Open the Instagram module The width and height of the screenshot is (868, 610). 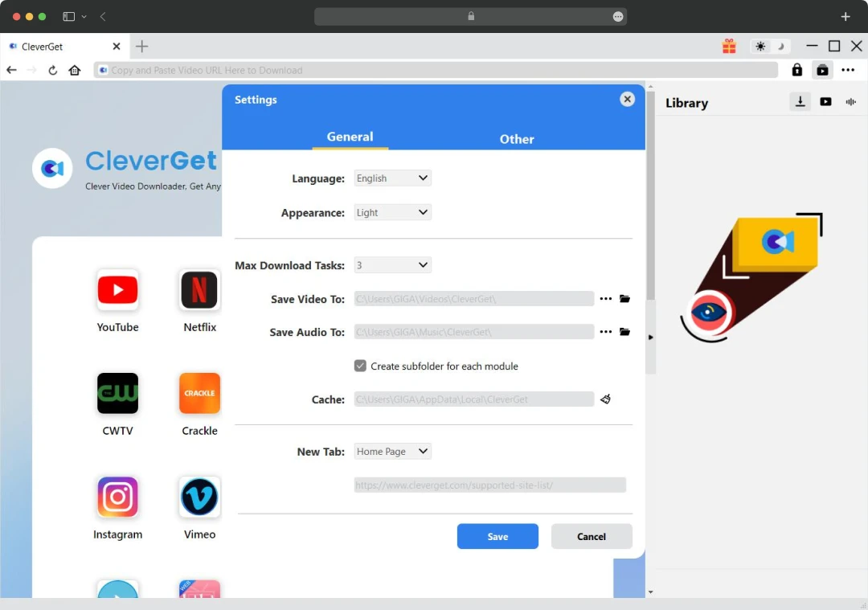pos(117,497)
